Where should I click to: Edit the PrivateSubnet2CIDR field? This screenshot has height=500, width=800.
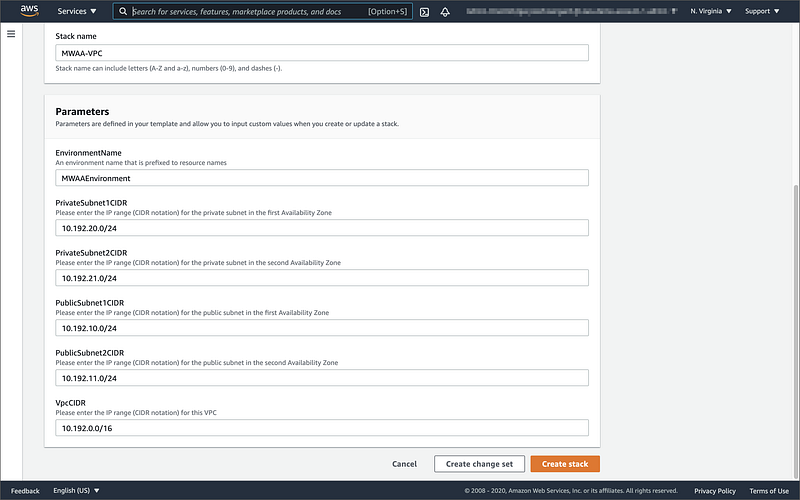322,278
